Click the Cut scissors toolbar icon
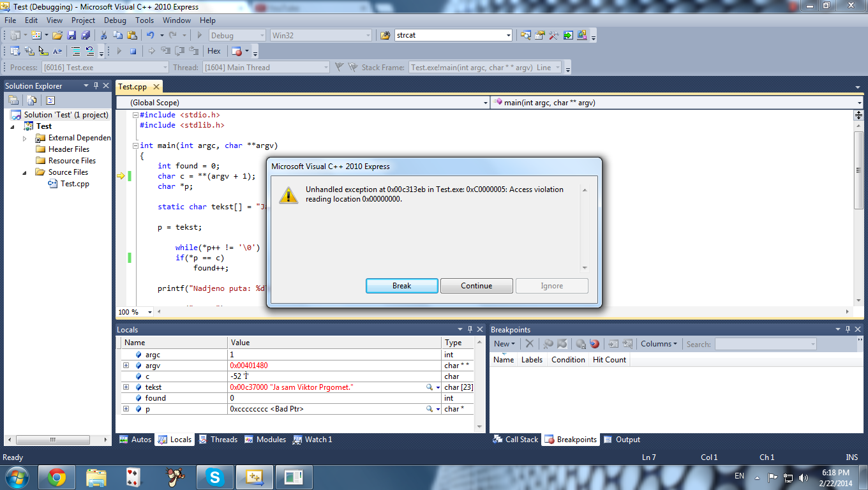Screen dimensions: 868x490 104,35
